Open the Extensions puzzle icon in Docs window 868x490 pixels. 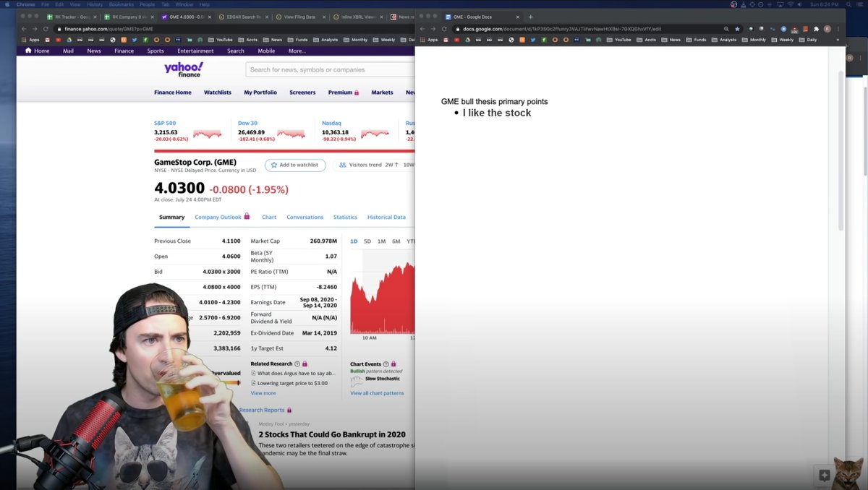(817, 29)
